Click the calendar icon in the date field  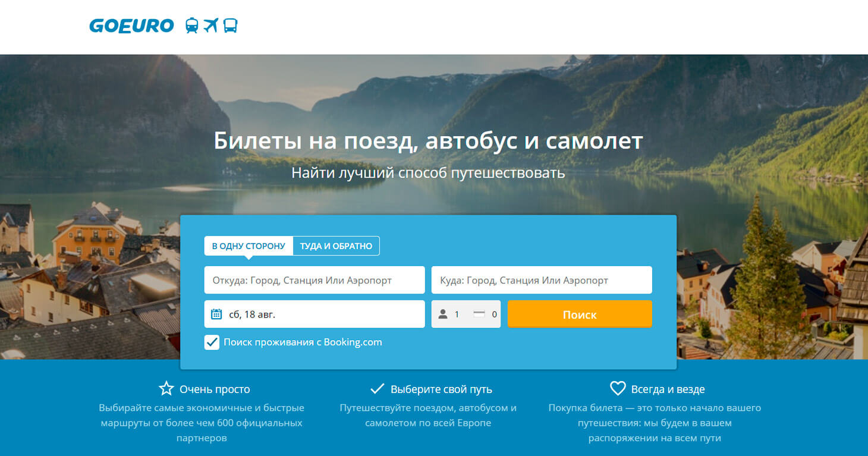(215, 313)
